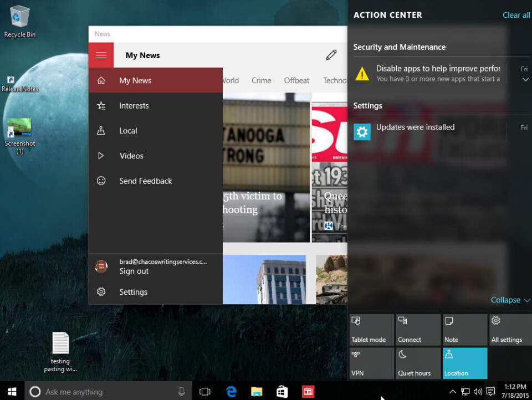Image resolution: width=532 pixels, height=400 pixels.
Task: Select Interests in the News menu
Action: pyautogui.click(x=134, y=106)
